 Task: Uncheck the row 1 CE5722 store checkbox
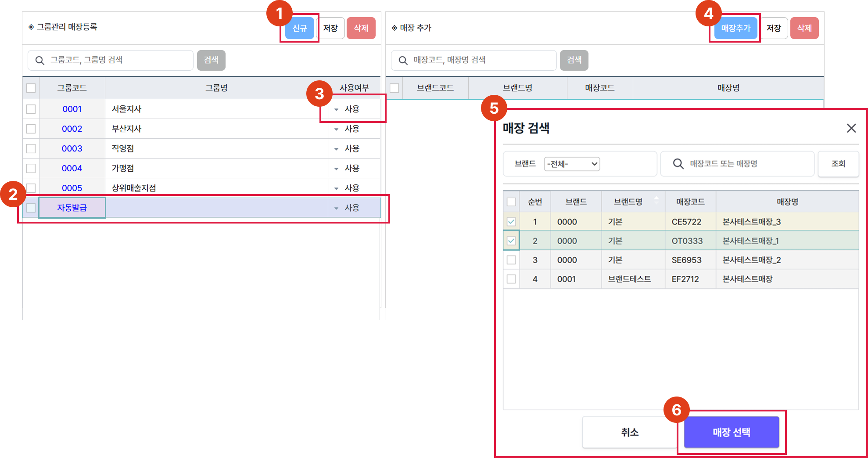pyautogui.click(x=511, y=222)
